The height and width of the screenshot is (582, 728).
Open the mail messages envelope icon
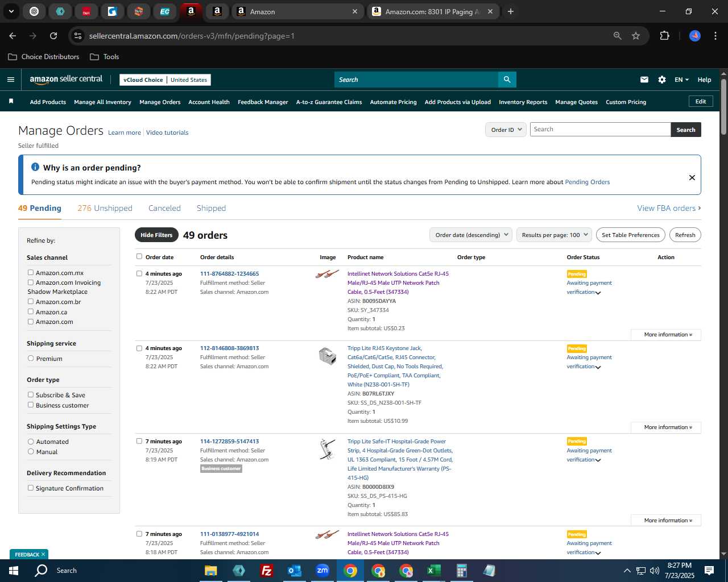(644, 80)
